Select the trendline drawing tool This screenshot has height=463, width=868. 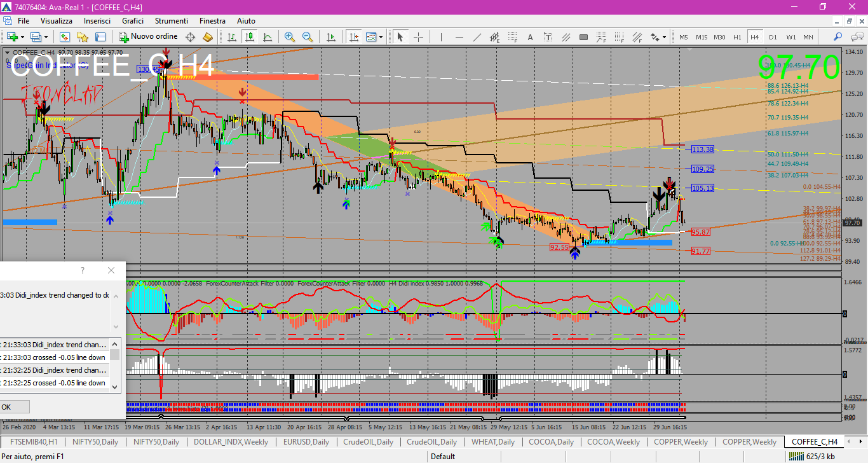pos(477,37)
